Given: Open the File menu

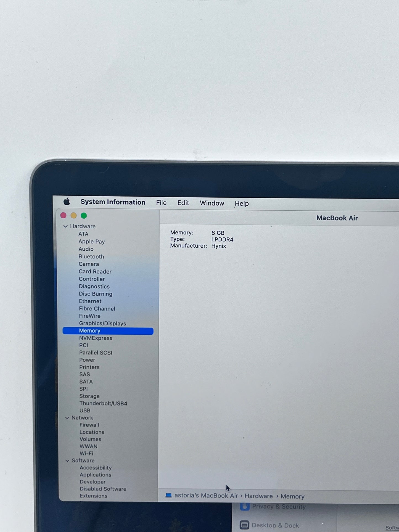Looking at the screenshot, I should (161, 203).
